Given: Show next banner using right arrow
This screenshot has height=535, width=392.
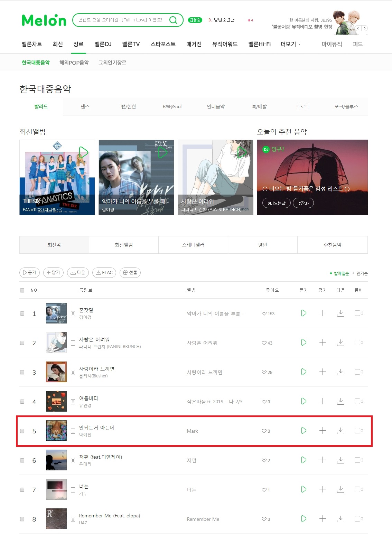Looking at the screenshot, I should [364, 28].
